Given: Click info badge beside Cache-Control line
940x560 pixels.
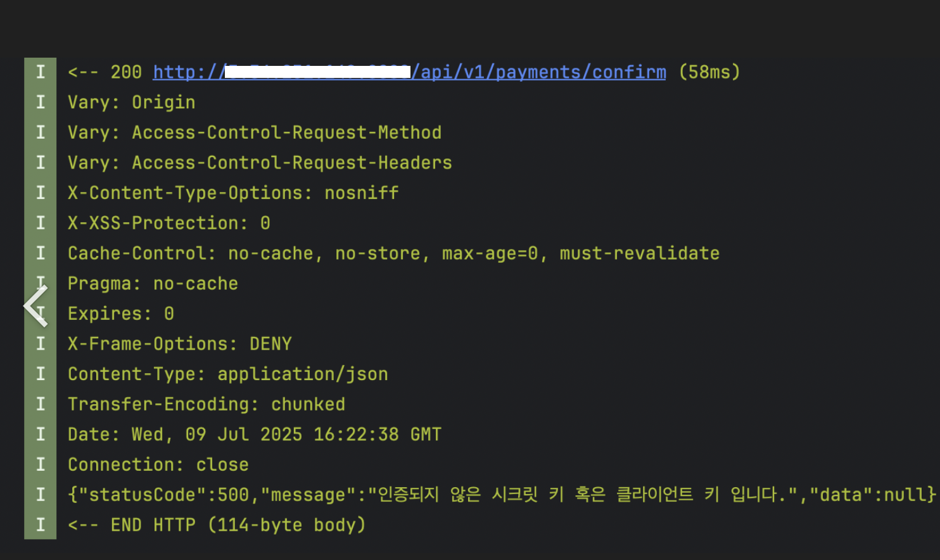Looking at the screenshot, I should click(41, 253).
